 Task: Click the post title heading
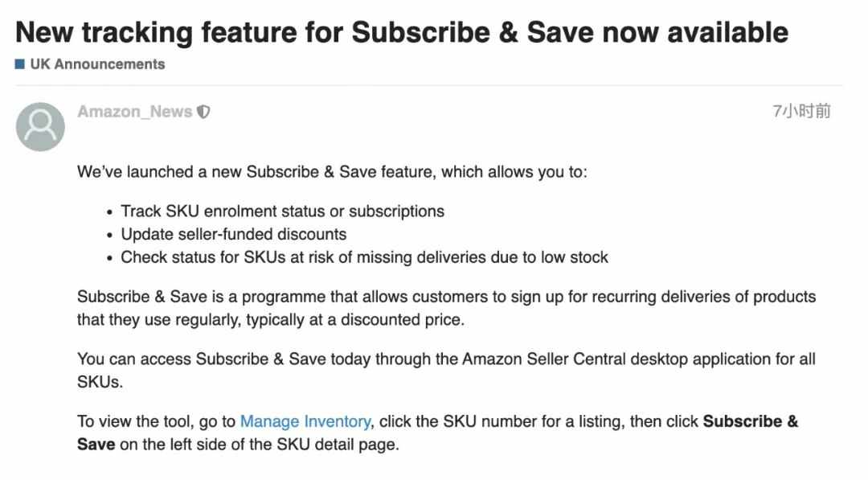402,32
